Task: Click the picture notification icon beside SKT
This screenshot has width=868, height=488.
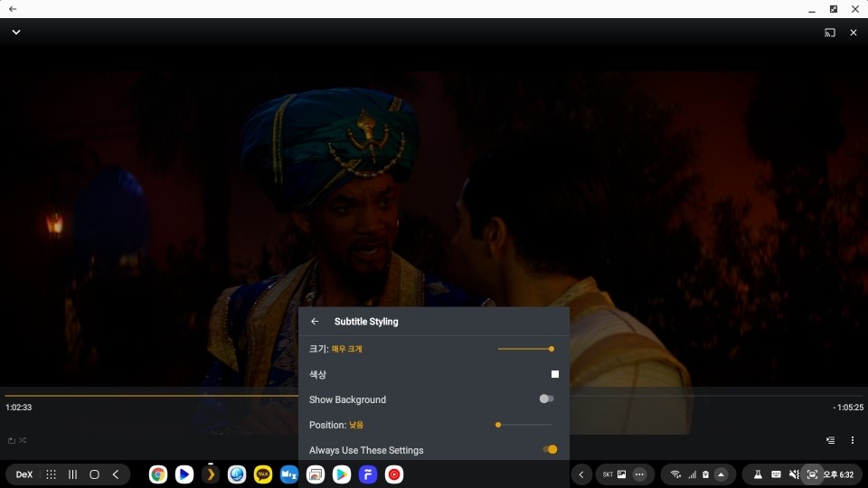Action: point(622,474)
